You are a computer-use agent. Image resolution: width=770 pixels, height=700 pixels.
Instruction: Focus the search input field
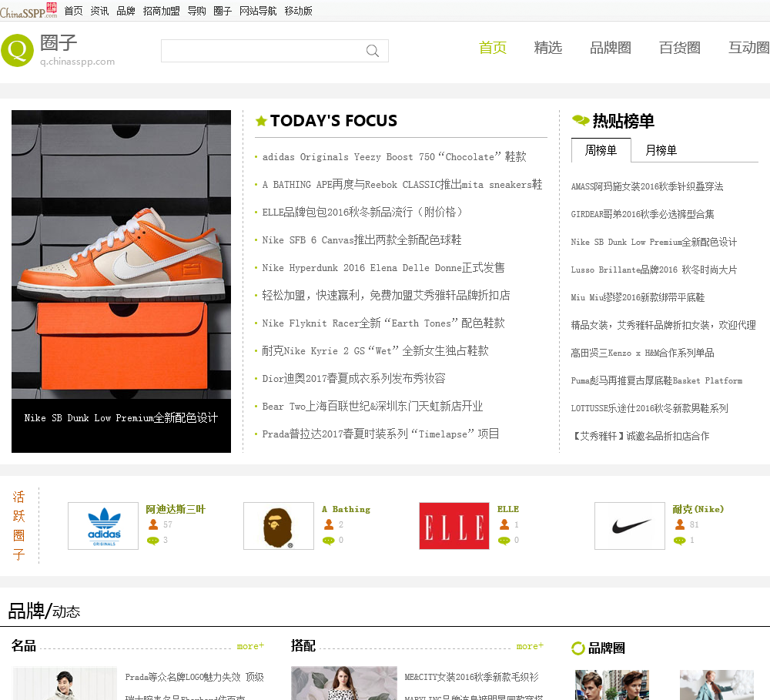(x=263, y=51)
